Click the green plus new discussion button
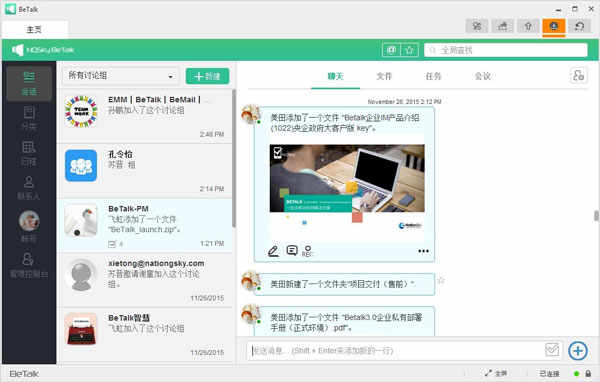 pos(207,76)
